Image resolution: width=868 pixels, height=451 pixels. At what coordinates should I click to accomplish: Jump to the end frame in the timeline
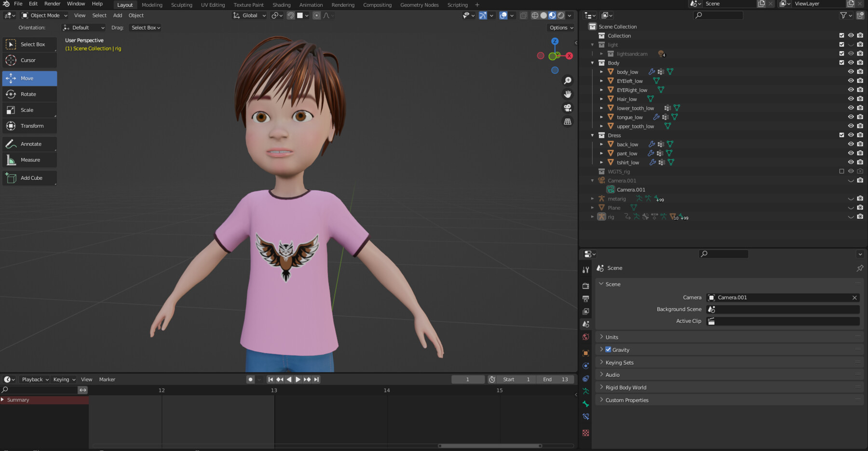pyautogui.click(x=316, y=379)
